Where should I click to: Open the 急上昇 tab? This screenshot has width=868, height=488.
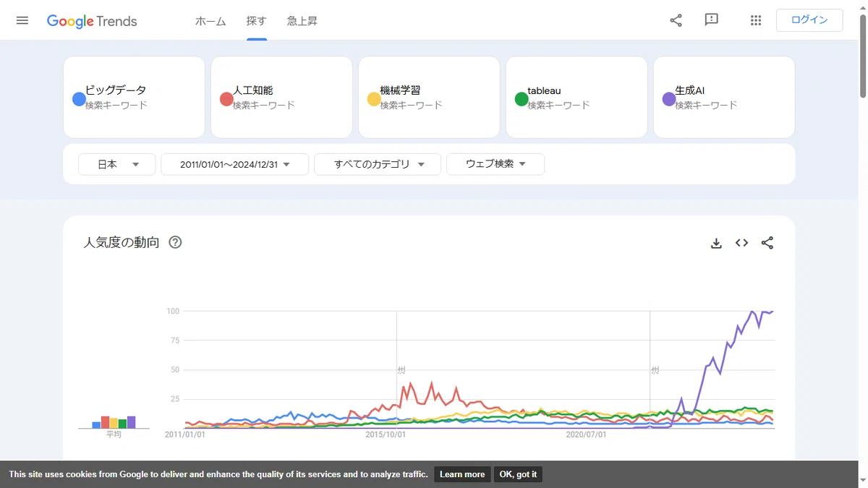point(302,21)
